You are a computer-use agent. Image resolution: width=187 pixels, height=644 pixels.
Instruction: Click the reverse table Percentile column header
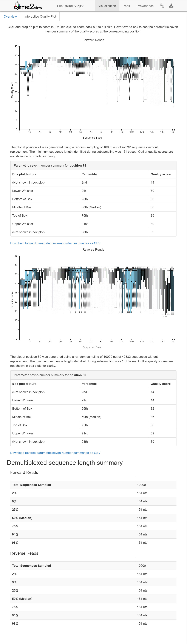(x=89, y=384)
